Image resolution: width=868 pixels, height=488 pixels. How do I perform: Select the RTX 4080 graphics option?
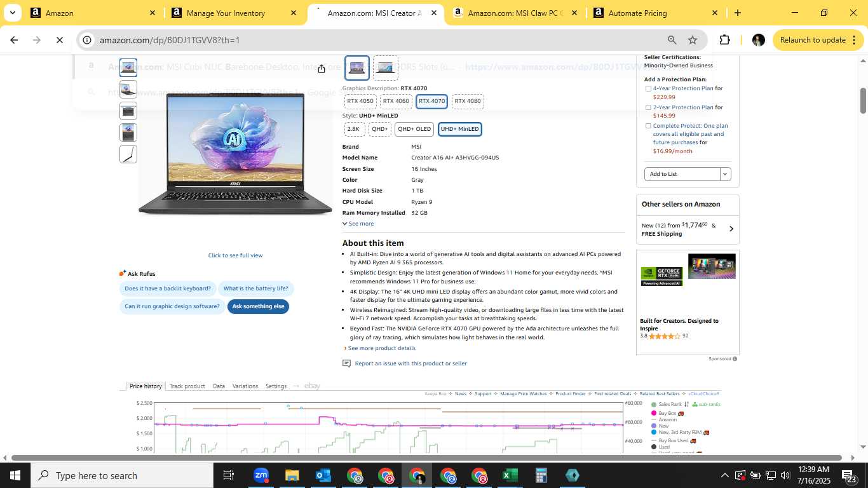(468, 101)
